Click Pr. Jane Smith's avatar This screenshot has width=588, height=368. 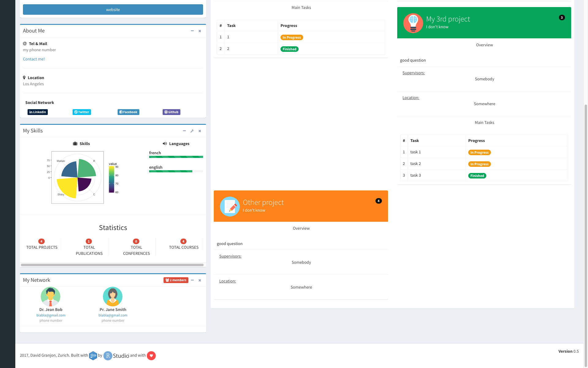113,297
